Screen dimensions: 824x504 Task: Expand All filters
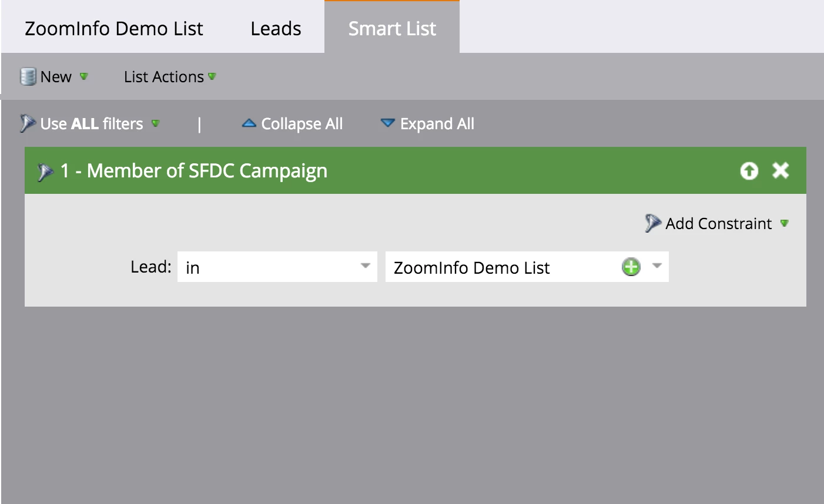tap(427, 123)
